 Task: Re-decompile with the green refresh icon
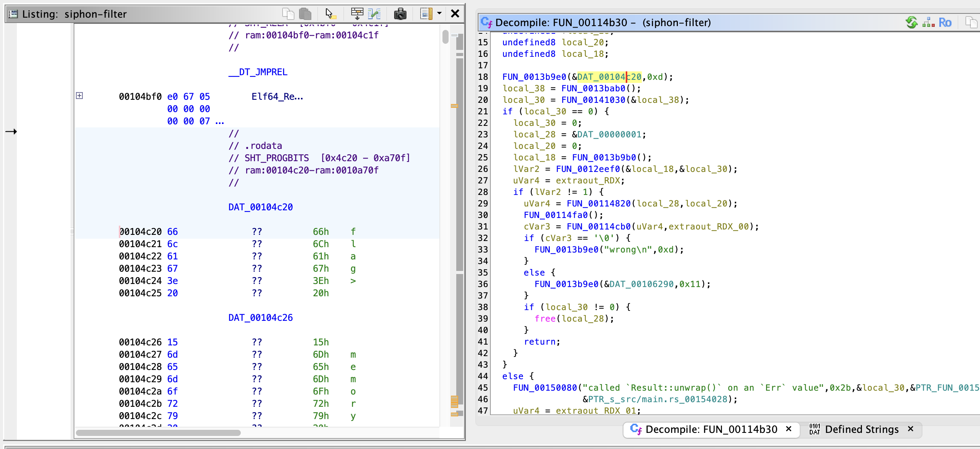point(912,22)
